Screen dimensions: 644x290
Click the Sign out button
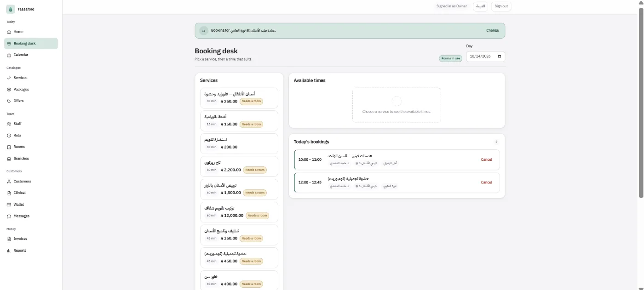point(501,6)
